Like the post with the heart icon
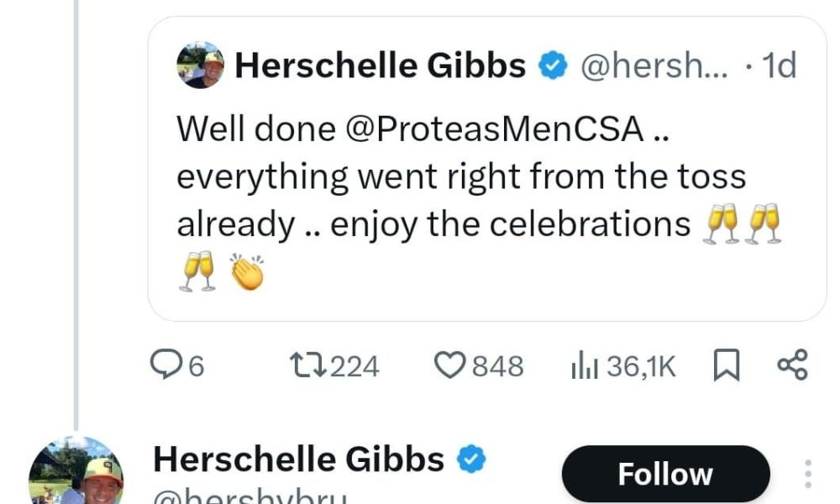This screenshot has height=504, width=840. (449, 365)
